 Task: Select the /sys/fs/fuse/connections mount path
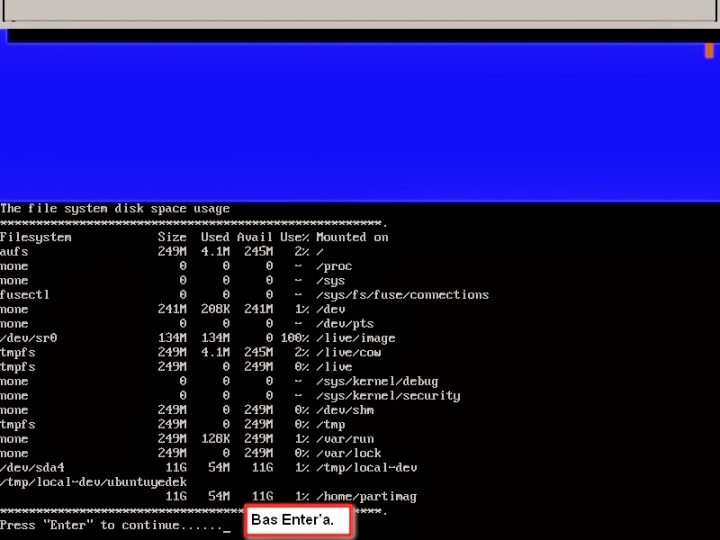[402, 295]
